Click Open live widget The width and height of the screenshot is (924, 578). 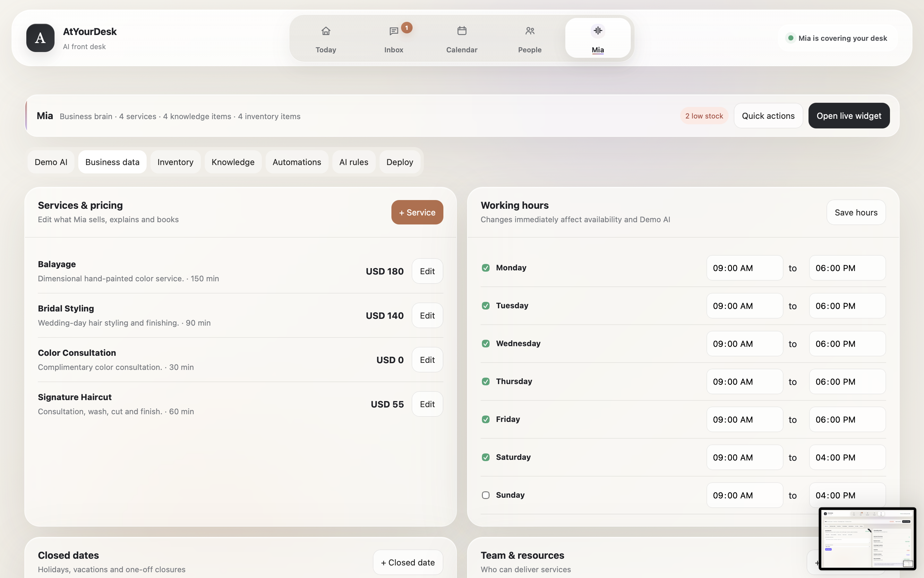[x=849, y=116]
